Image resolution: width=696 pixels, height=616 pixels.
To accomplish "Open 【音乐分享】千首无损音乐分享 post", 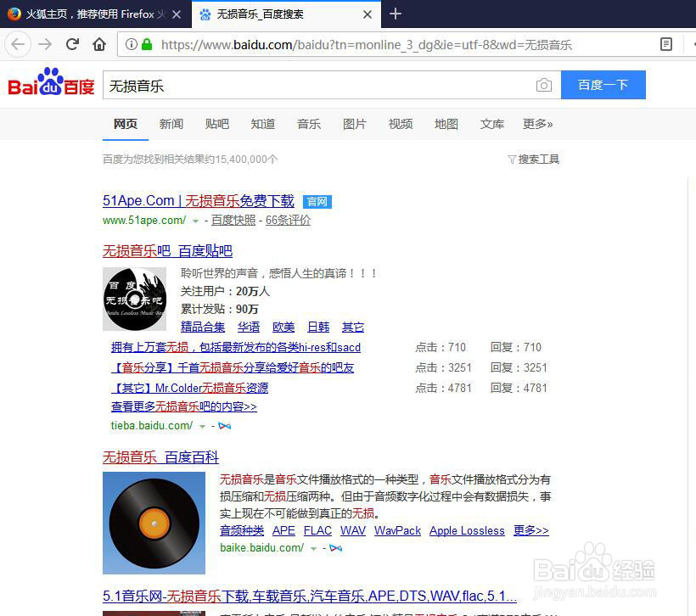I will (x=233, y=368).
